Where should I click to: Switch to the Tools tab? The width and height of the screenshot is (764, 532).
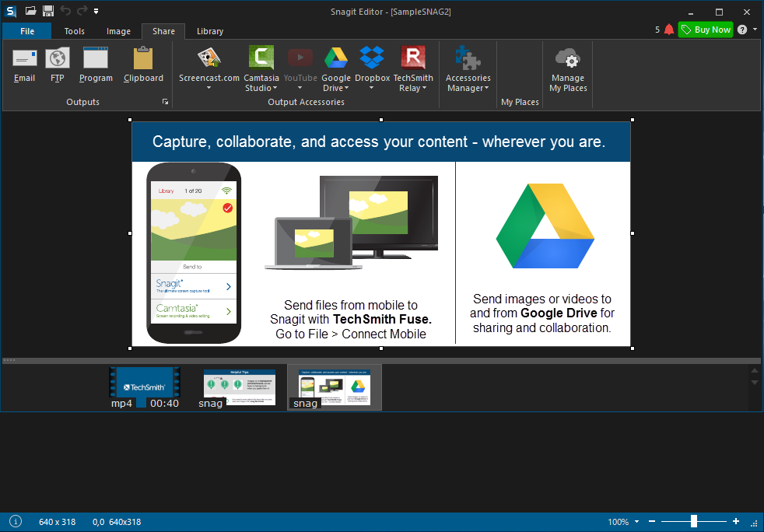[x=75, y=31]
